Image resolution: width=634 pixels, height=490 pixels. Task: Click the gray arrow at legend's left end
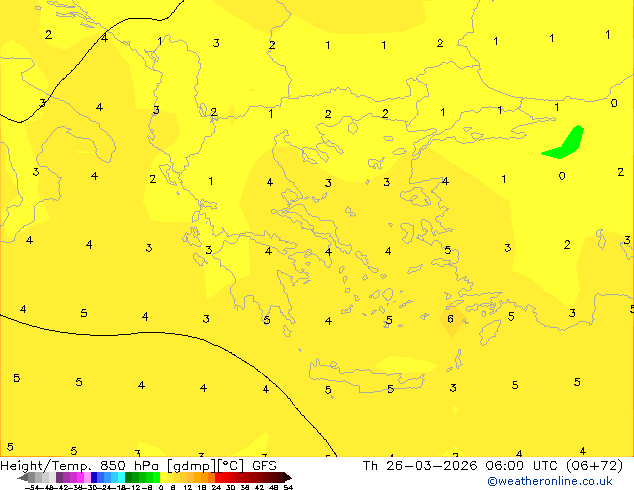click(24, 477)
